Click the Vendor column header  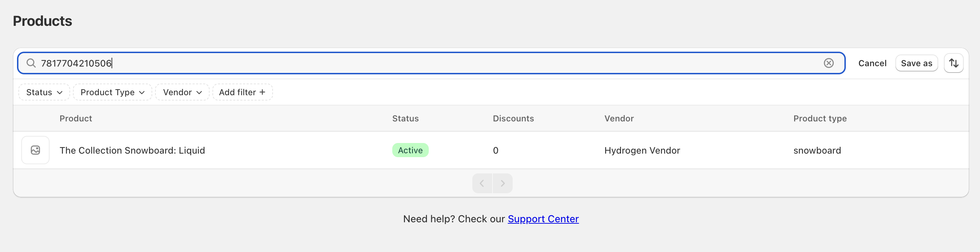619,119
